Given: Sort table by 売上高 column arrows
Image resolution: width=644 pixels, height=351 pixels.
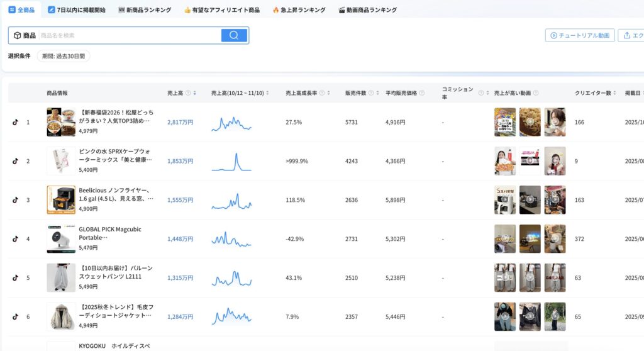Looking at the screenshot, I should (x=195, y=93).
